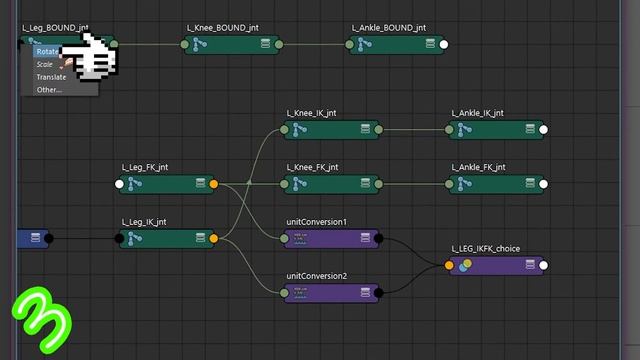Click the joint icon on L_Leg_FK_jnt node
The image size is (640, 360).
135,184
